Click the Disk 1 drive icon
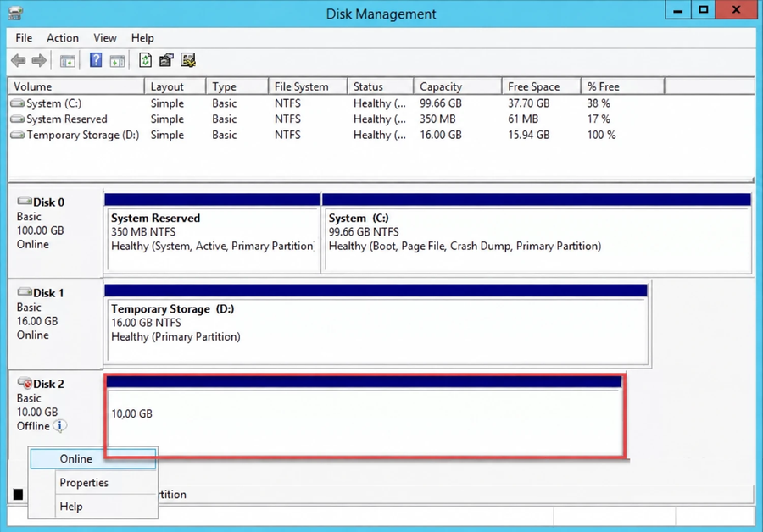 point(25,291)
